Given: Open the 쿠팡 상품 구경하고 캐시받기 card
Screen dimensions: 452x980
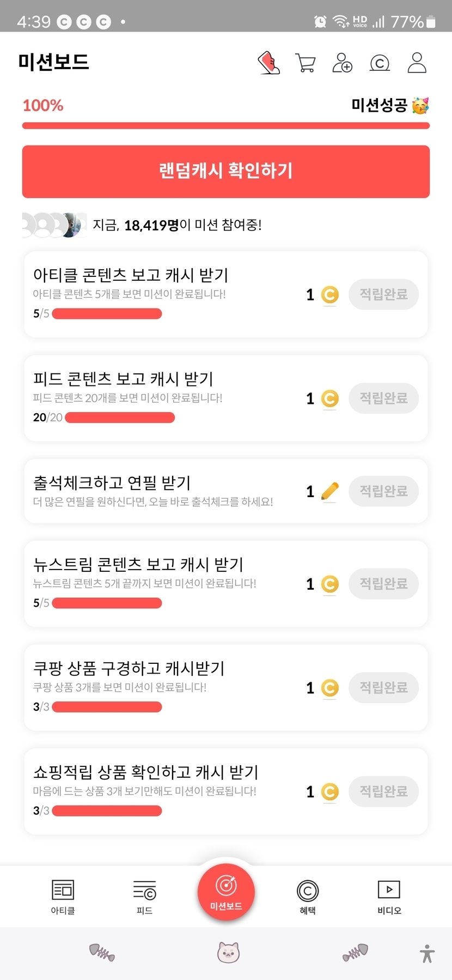Looking at the screenshot, I should click(x=163, y=687).
